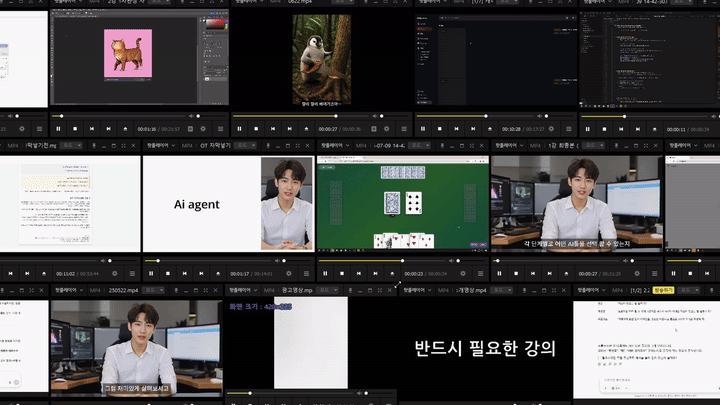Viewport: 720px width, 405px height.
Task: Click the penguin video picture area
Action: (322, 58)
